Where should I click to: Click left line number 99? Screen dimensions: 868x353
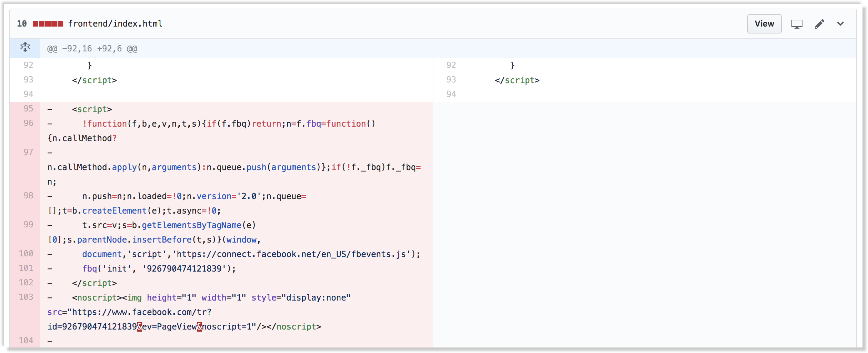pyautogui.click(x=28, y=225)
